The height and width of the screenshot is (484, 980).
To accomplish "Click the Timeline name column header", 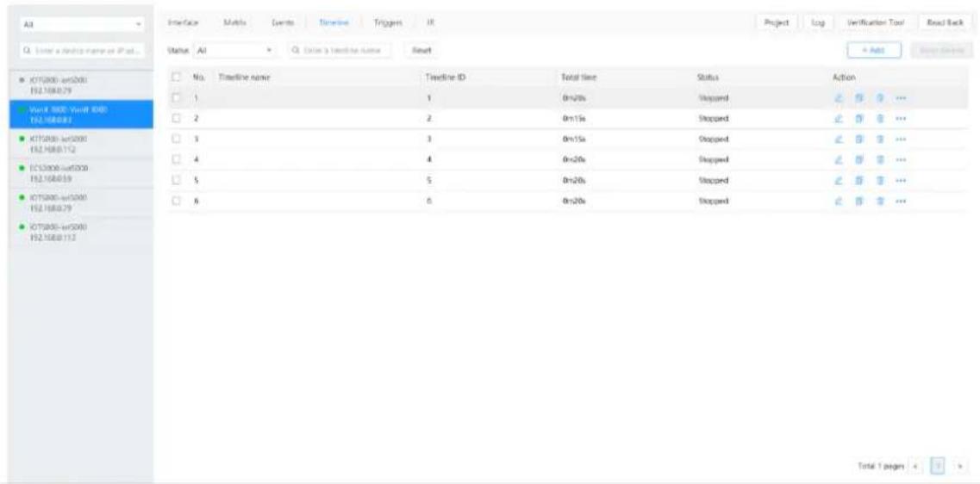I will [243, 78].
